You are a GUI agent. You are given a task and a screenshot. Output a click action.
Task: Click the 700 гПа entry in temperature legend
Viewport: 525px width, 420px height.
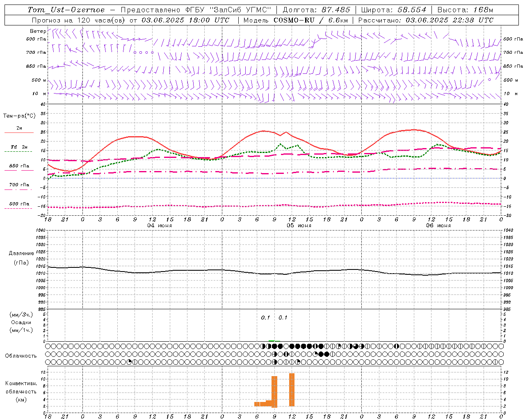pyautogui.click(x=19, y=185)
